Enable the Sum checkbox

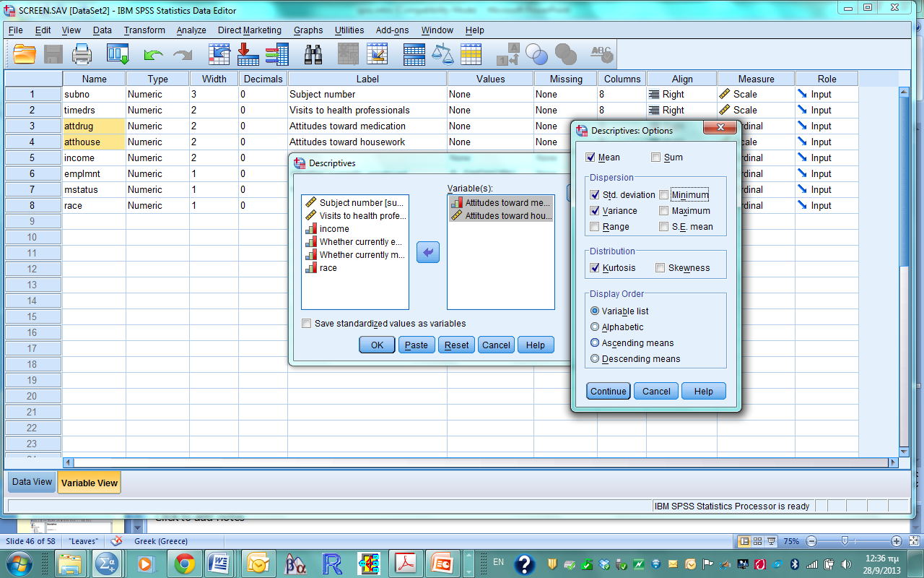pos(655,158)
